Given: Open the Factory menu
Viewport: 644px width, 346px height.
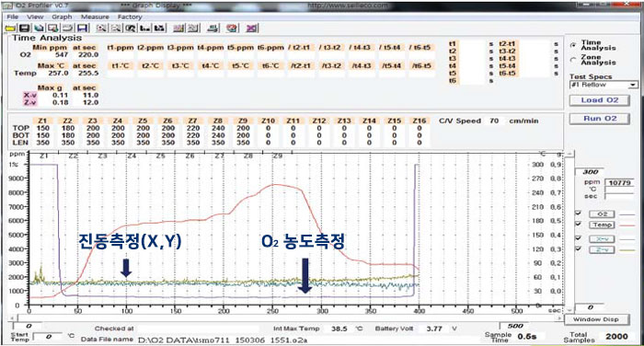Looking at the screenshot, I should tap(130, 17).
